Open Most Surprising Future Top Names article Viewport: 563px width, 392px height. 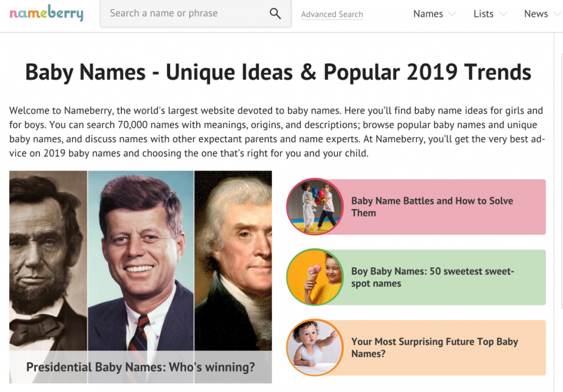click(x=434, y=347)
